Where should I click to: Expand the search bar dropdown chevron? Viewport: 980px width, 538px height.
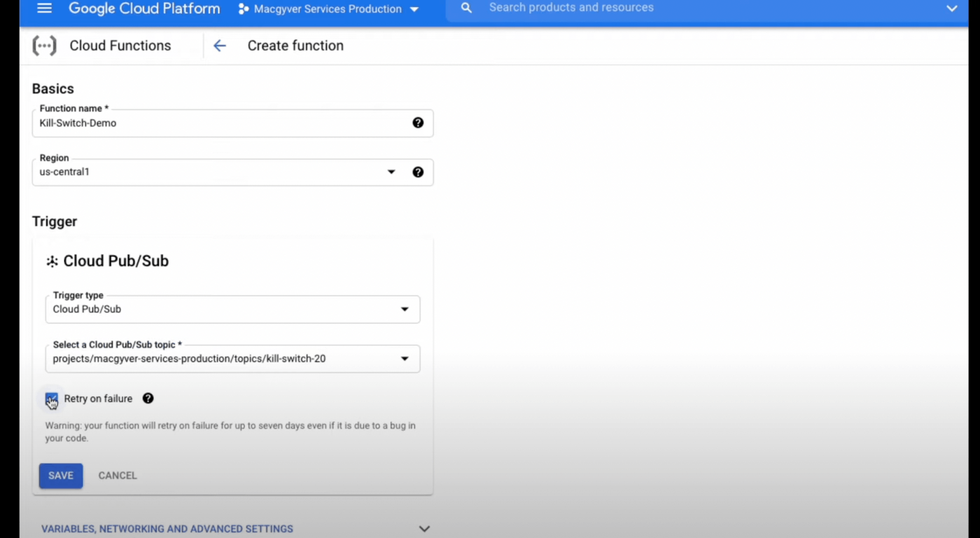(x=952, y=8)
